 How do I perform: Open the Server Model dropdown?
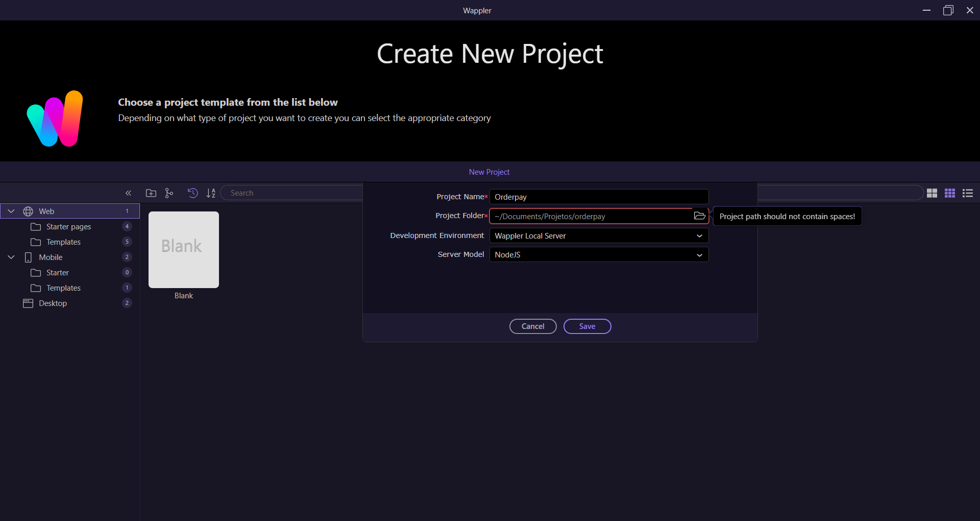(598, 255)
